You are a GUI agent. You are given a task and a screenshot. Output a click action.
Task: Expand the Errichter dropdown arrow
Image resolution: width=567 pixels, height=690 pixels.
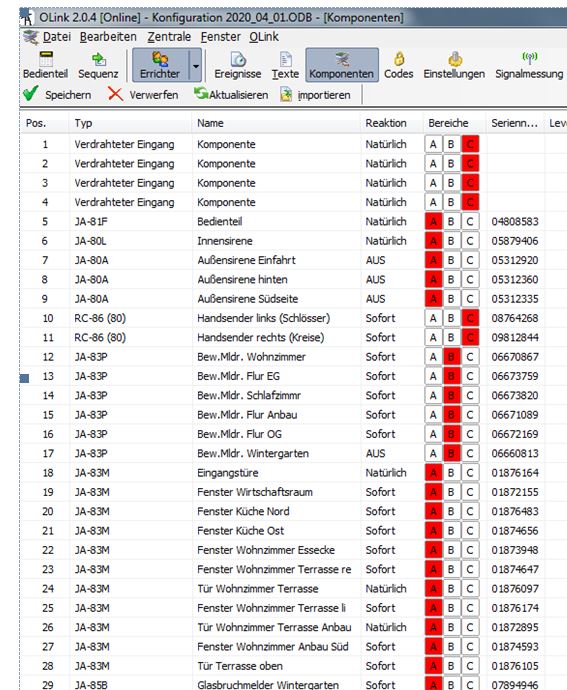point(195,66)
